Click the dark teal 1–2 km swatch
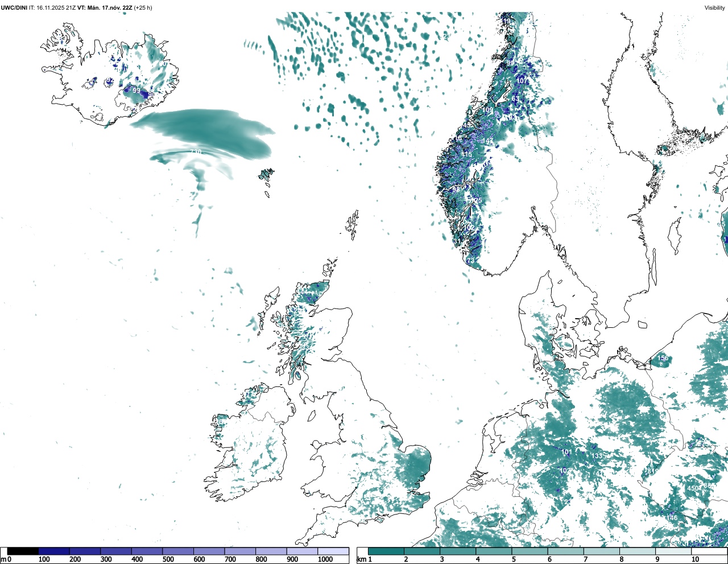The width and height of the screenshot is (728, 564). coord(386,551)
